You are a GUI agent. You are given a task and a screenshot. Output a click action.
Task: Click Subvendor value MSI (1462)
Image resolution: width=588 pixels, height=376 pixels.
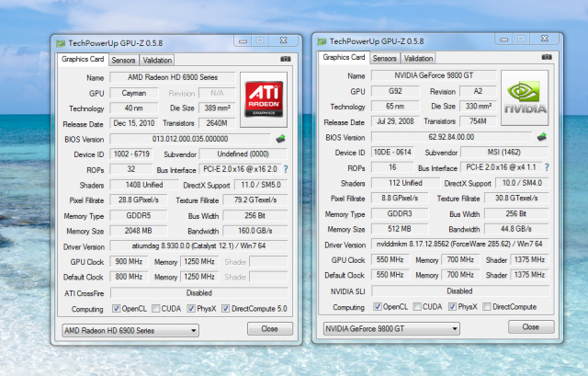[x=504, y=152]
